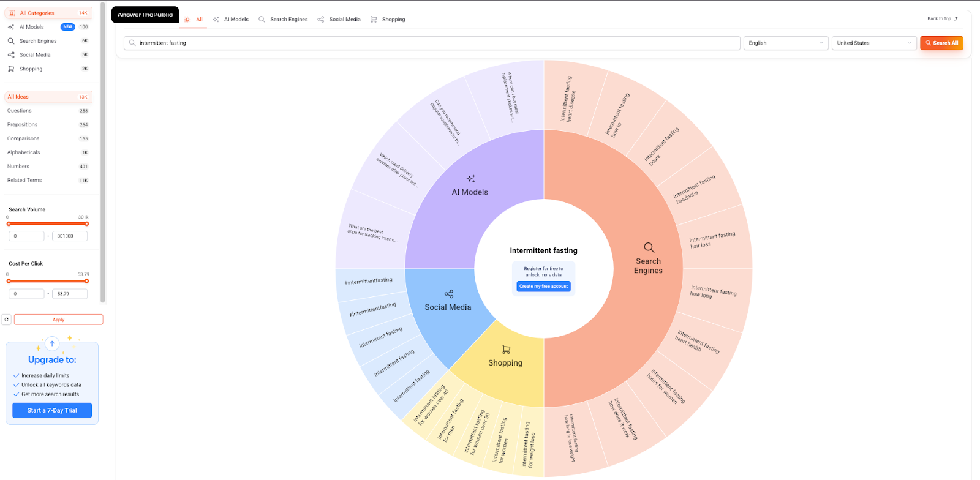Switch to the All tab
Viewport: 980px width, 480px height.
pyautogui.click(x=194, y=20)
